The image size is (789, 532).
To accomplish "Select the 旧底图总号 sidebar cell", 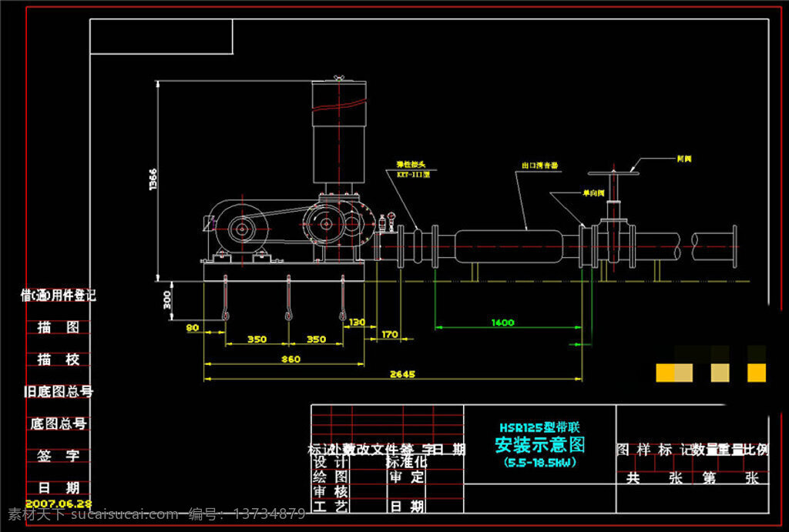I will point(59,392).
